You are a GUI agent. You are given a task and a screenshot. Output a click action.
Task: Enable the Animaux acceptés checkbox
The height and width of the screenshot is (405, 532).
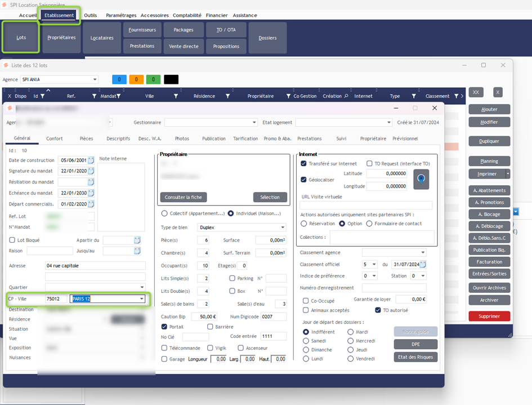(306, 310)
